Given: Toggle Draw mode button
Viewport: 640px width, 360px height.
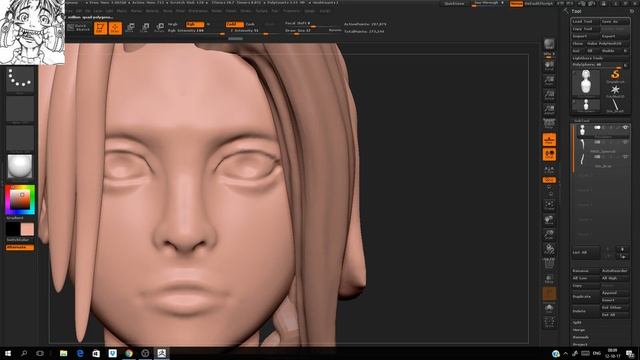Looking at the screenshot, I should [116, 28].
